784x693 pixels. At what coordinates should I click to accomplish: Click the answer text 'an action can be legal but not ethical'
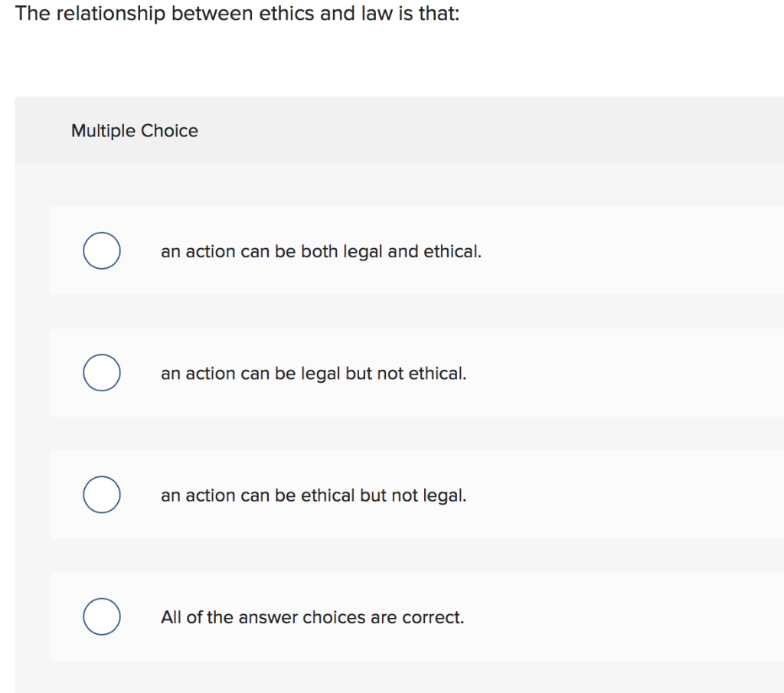point(313,373)
